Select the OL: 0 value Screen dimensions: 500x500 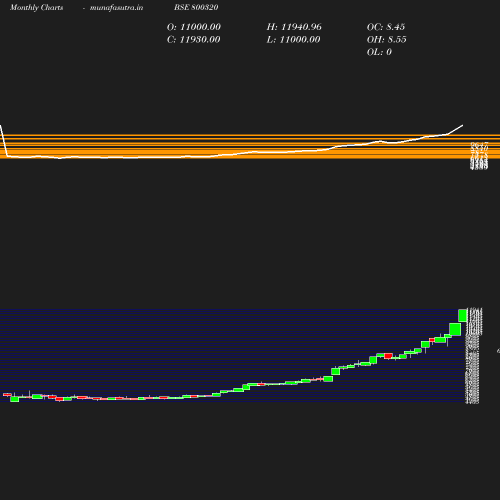379,52
